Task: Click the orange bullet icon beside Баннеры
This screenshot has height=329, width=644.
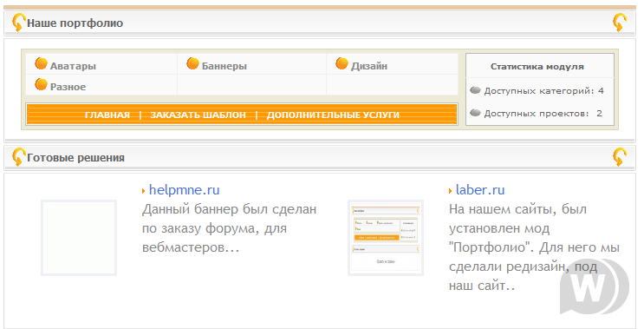Action: (x=192, y=63)
